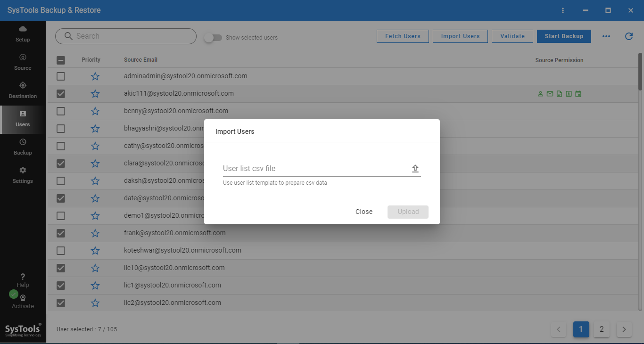Screen dimensions: 644x344
Task: Star the clara user row
Action: tap(95, 164)
